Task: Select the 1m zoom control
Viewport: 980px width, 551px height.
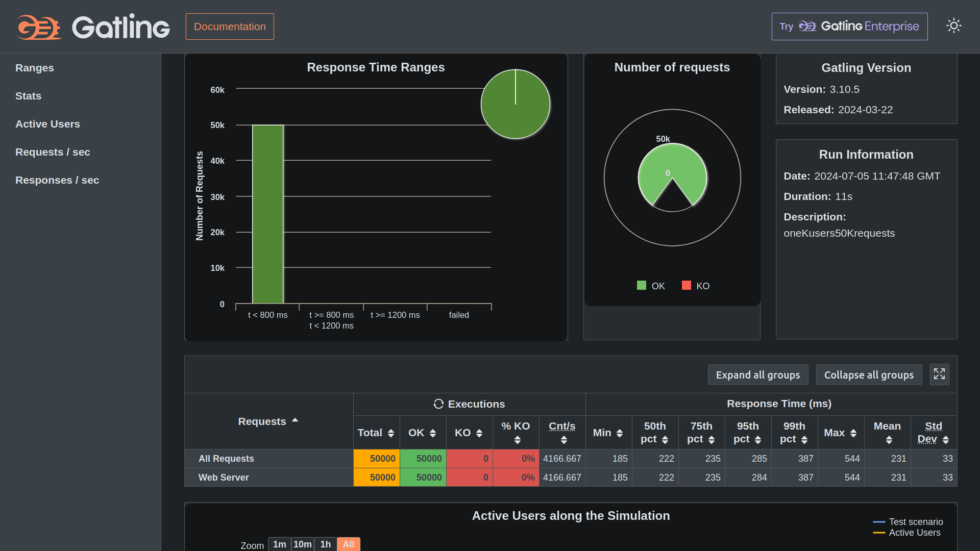Action: pyautogui.click(x=279, y=544)
